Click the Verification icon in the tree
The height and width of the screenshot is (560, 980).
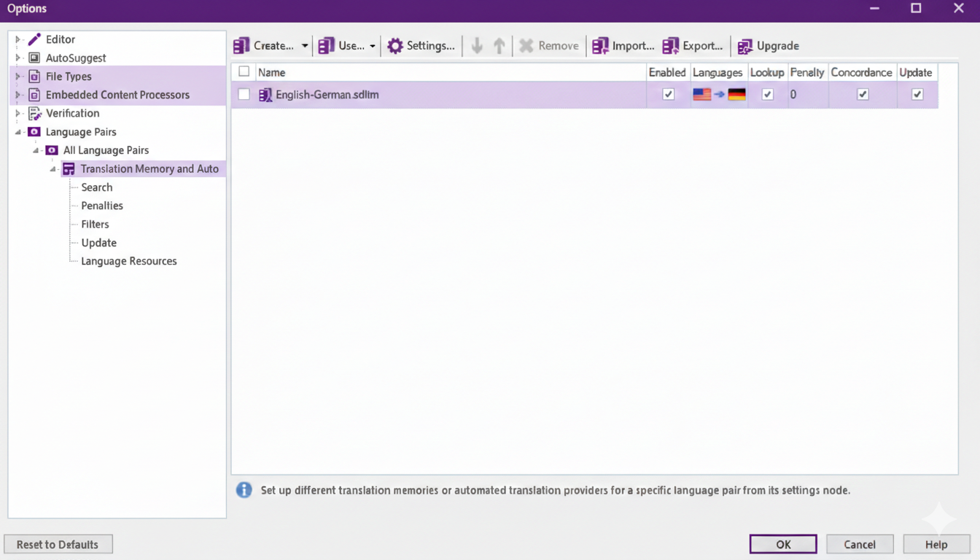pyautogui.click(x=34, y=113)
